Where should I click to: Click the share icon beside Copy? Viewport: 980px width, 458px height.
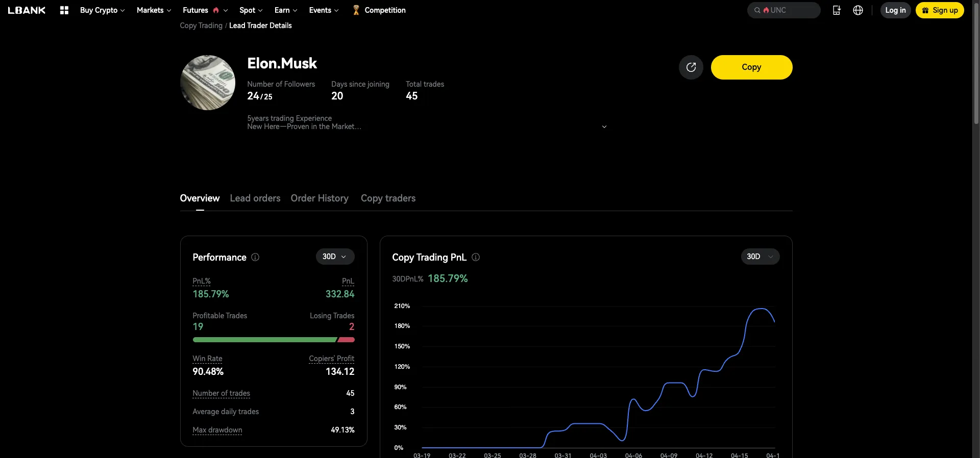pos(691,67)
